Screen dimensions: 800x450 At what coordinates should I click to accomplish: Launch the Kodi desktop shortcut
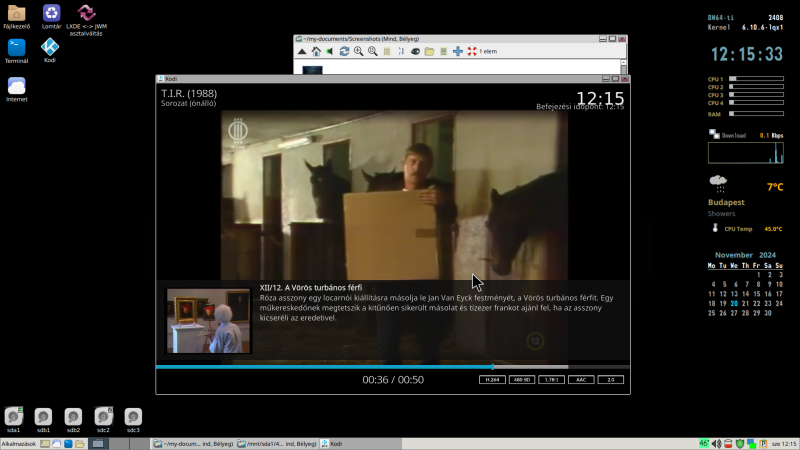click(49, 50)
